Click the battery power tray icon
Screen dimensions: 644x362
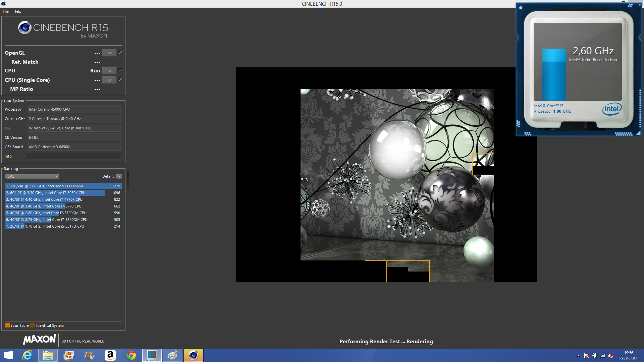click(595, 356)
